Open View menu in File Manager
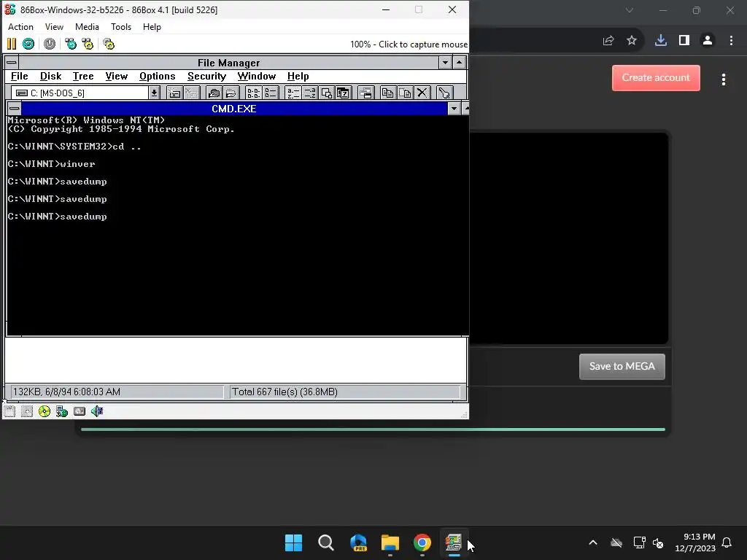 point(116,76)
